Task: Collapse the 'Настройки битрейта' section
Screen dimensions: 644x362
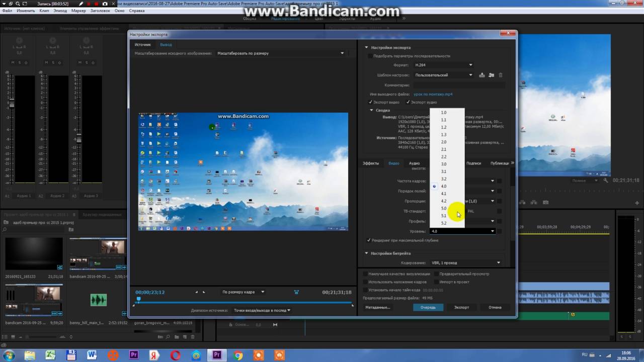Action: click(367, 253)
